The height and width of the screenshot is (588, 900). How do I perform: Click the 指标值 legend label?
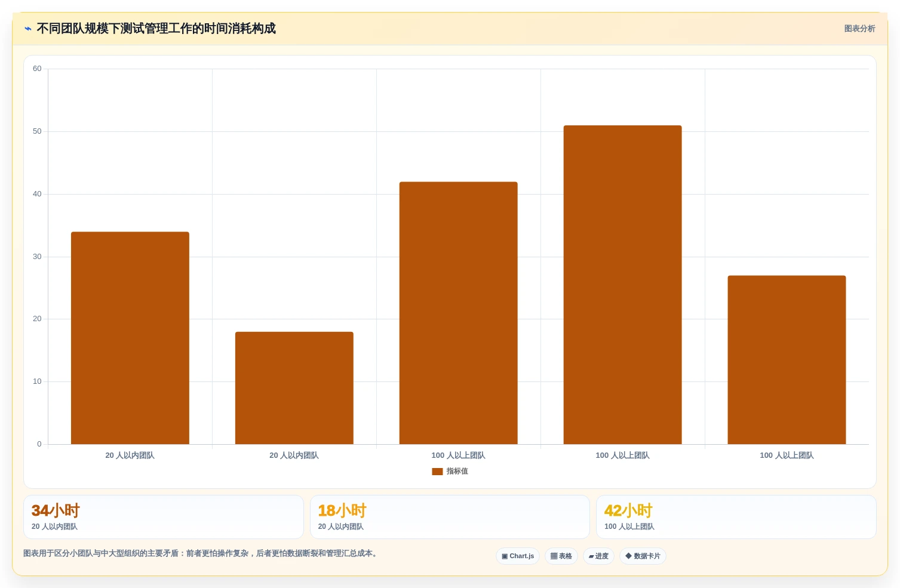pyautogui.click(x=457, y=472)
